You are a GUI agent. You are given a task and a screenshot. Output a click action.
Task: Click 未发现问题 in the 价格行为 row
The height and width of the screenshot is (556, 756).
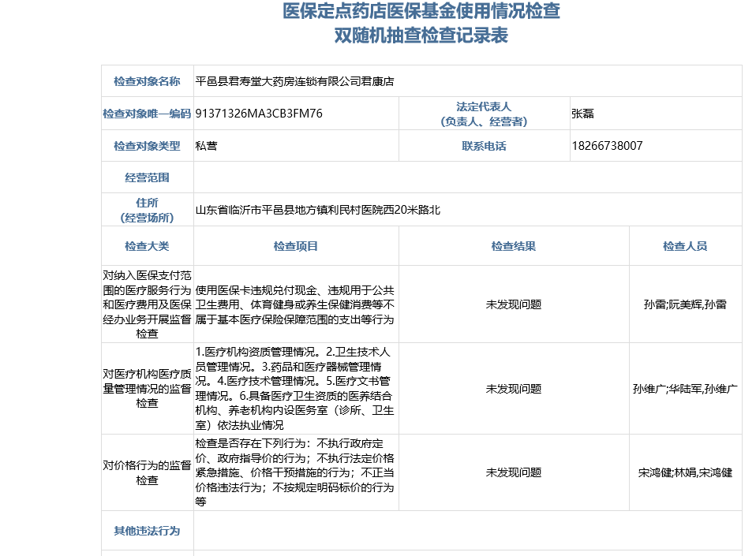[514, 472]
